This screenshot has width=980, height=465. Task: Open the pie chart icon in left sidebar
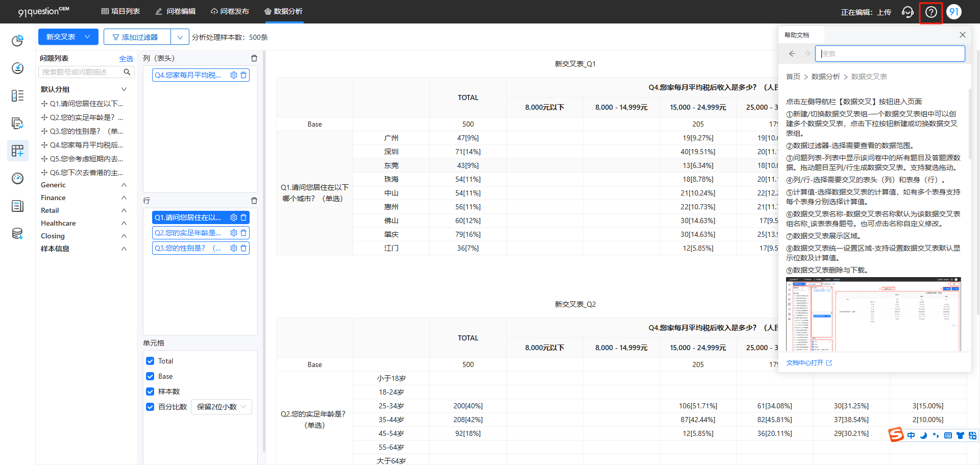pyautogui.click(x=17, y=40)
